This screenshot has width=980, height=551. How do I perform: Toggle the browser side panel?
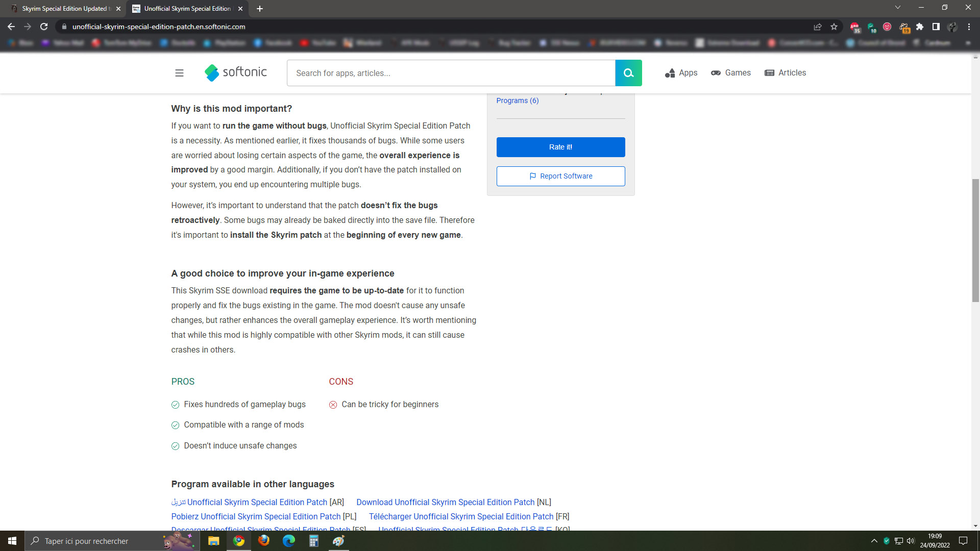pyautogui.click(x=936, y=27)
